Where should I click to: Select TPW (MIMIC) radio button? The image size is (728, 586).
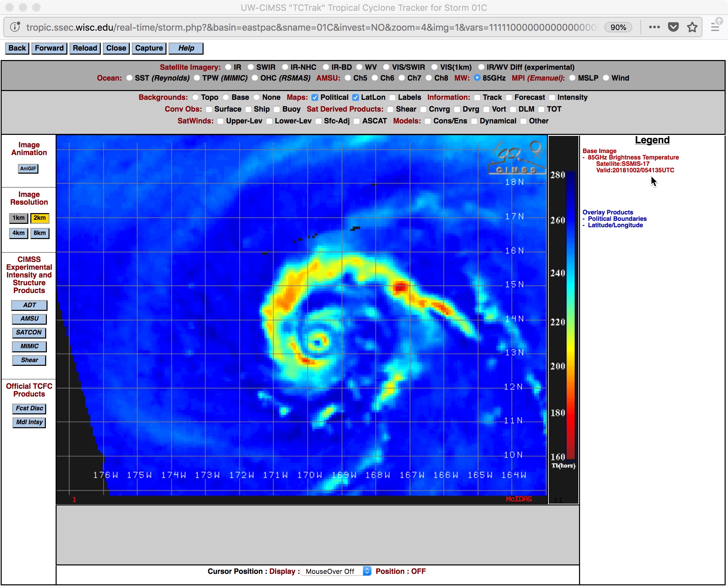tap(197, 78)
